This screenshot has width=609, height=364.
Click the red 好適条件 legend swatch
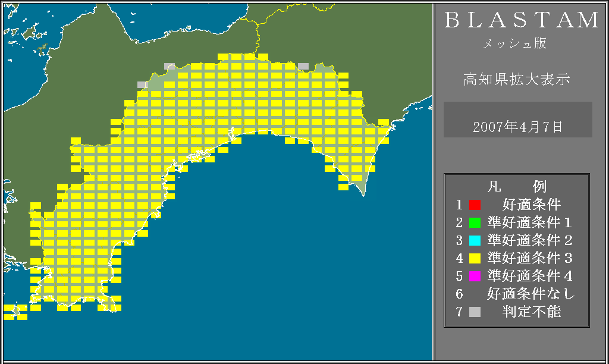click(475, 205)
